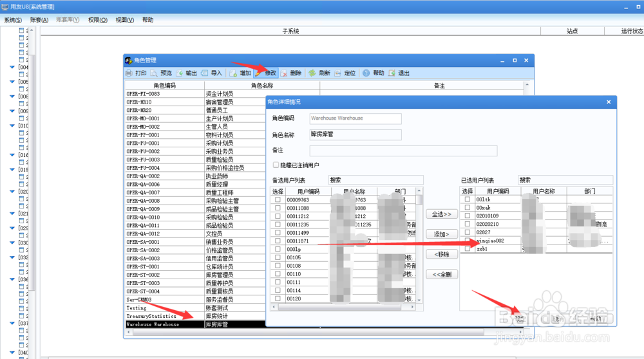Select role row OPER-ST-0002

pyautogui.click(x=195, y=275)
